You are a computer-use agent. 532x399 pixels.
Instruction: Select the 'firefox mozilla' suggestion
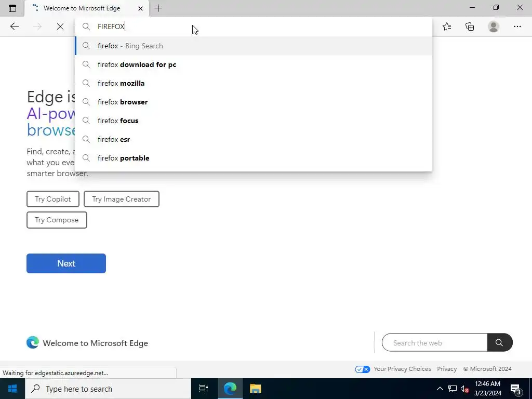click(254, 83)
